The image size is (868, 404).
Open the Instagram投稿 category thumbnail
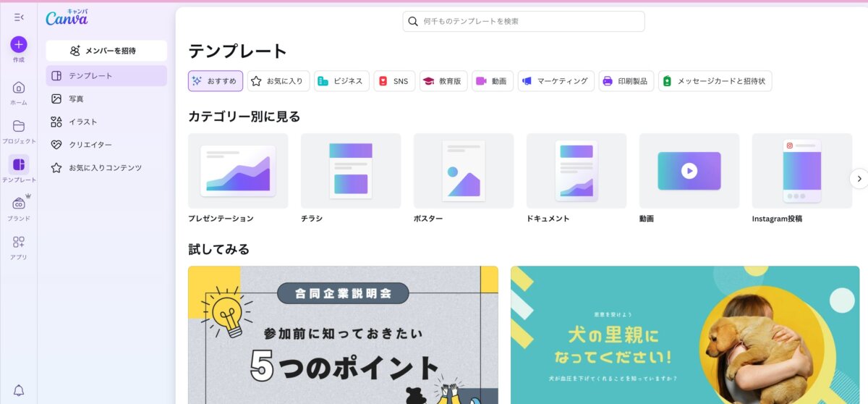pyautogui.click(x=801, y=171)
